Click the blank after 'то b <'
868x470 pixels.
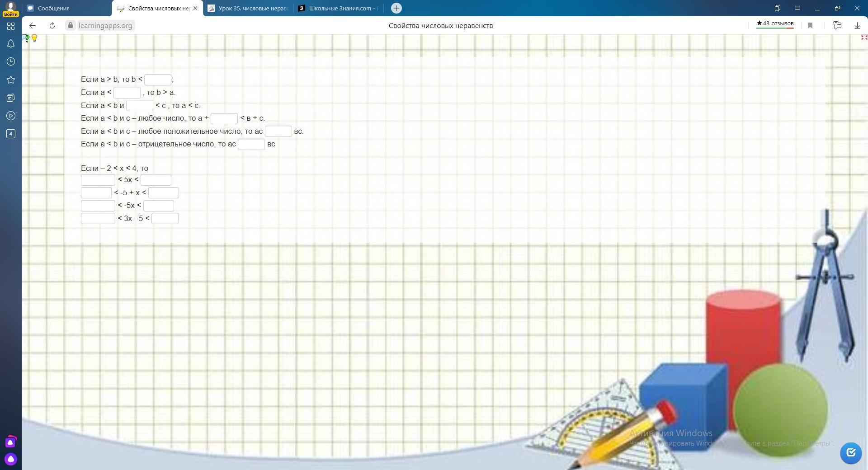pos(158,80)
